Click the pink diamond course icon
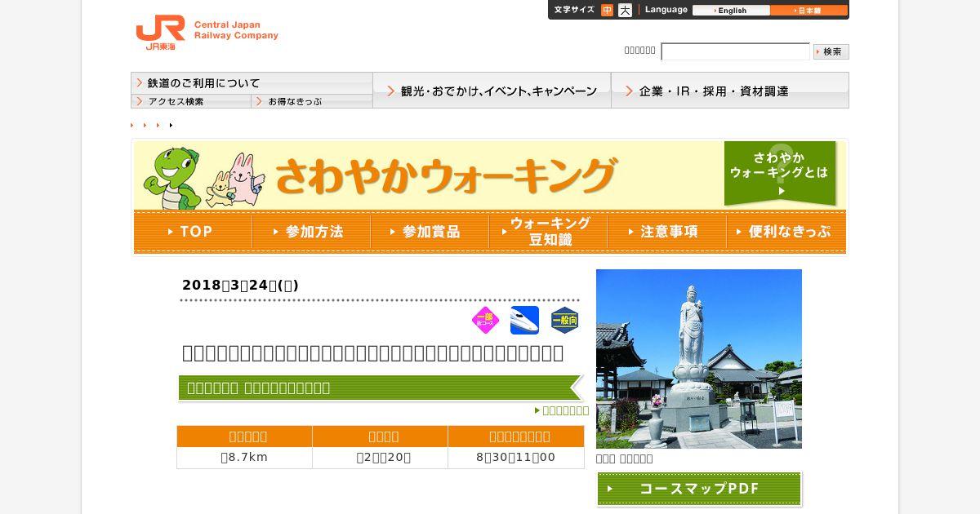Viewport: 980px width, 514px height. [485, 320]
